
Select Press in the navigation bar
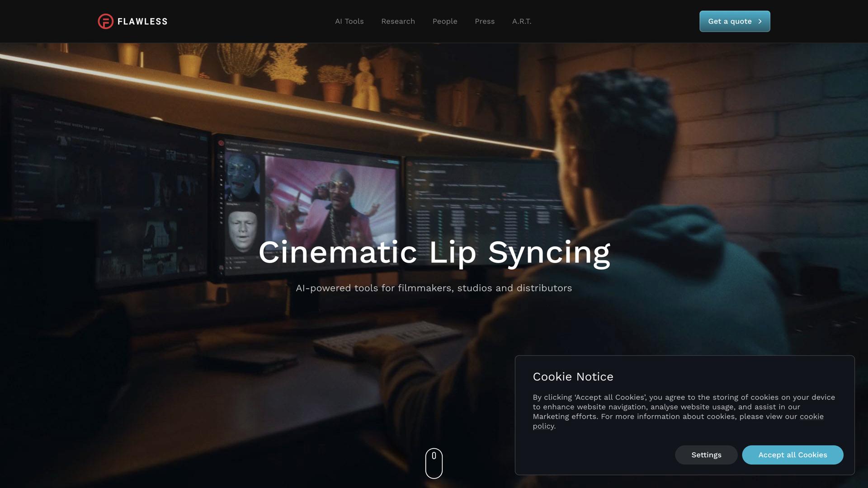[484, 21]
